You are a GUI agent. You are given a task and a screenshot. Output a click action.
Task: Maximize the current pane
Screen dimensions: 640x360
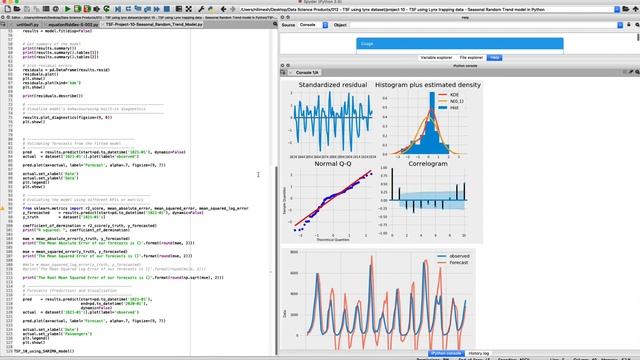[179, 9]
